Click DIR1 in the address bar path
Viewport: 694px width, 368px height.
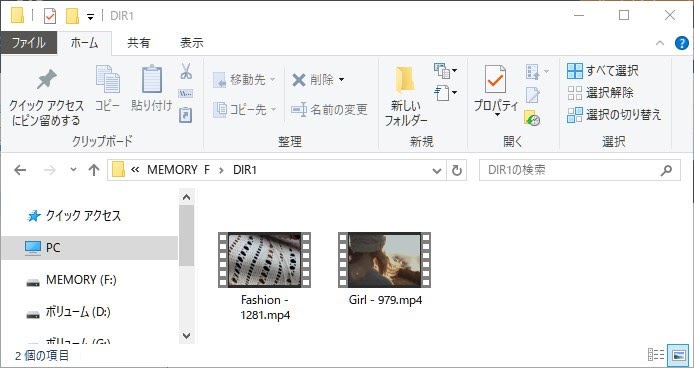[245, 170]
